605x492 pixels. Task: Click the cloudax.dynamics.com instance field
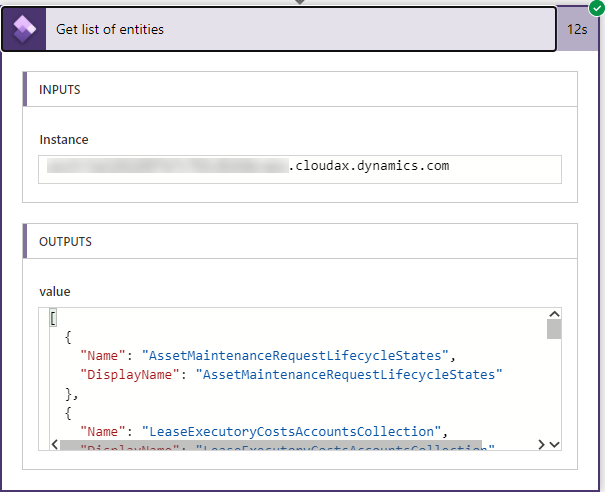300,169
